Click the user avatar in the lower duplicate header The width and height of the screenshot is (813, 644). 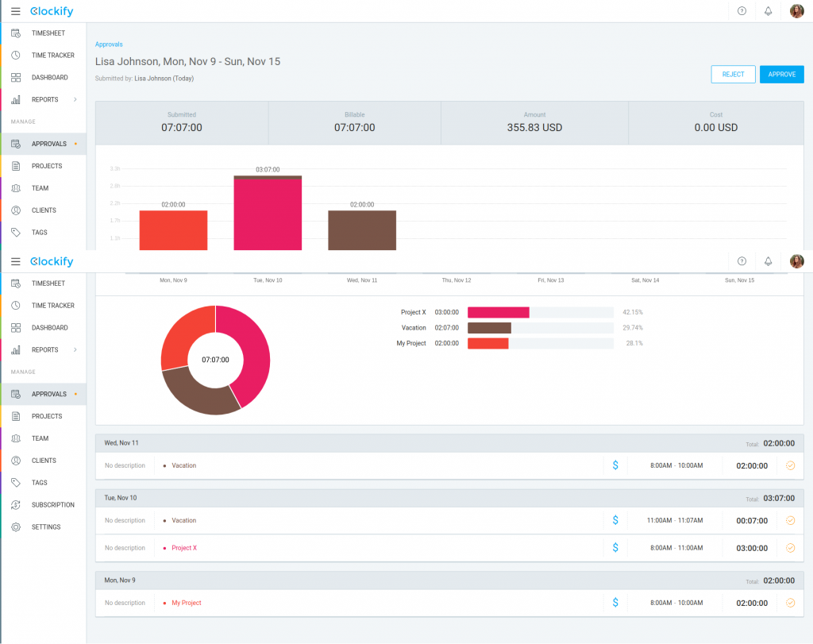[797, 261]
